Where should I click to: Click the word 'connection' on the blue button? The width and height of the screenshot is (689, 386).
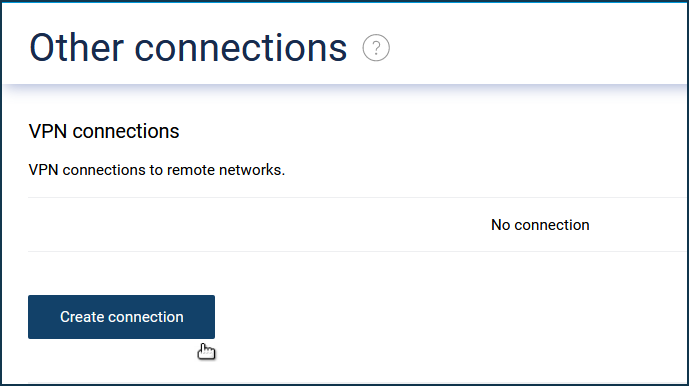tap(146, 317)
